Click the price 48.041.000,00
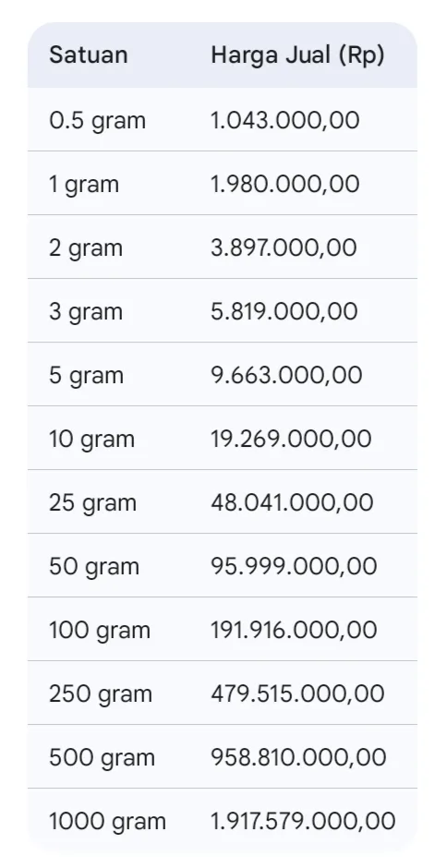 coord(292,502)
